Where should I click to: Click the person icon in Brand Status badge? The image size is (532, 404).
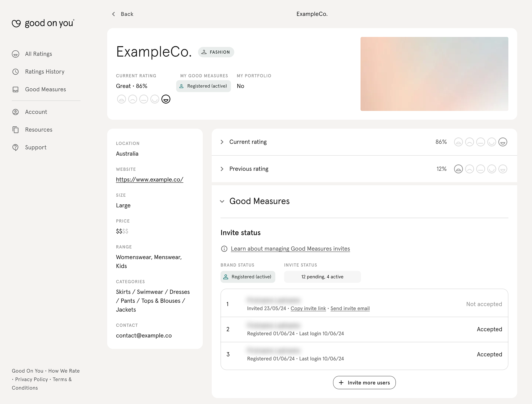226,277
